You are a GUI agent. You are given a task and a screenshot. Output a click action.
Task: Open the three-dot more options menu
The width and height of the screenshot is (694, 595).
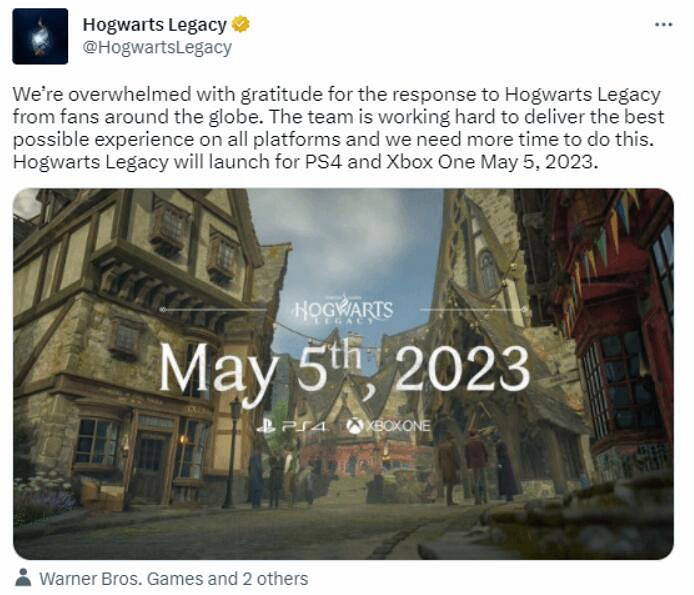[663, 25]
